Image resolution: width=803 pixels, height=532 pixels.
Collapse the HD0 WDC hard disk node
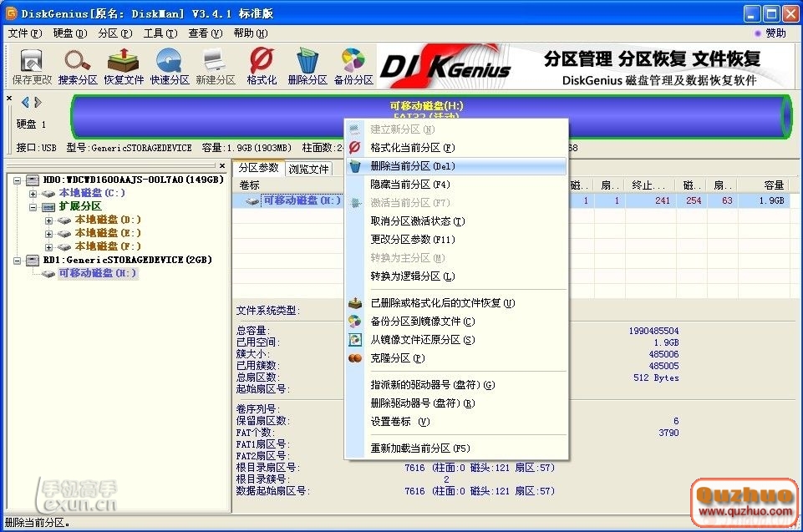click(x=18, y=180)
